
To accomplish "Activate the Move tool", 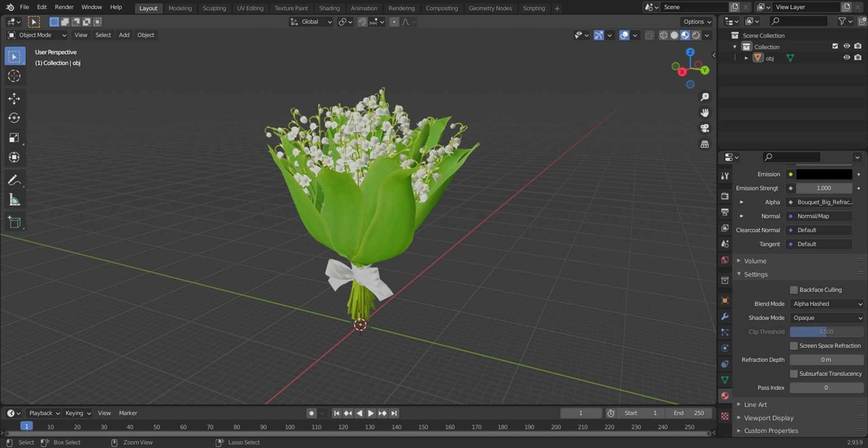I will 14,99.
